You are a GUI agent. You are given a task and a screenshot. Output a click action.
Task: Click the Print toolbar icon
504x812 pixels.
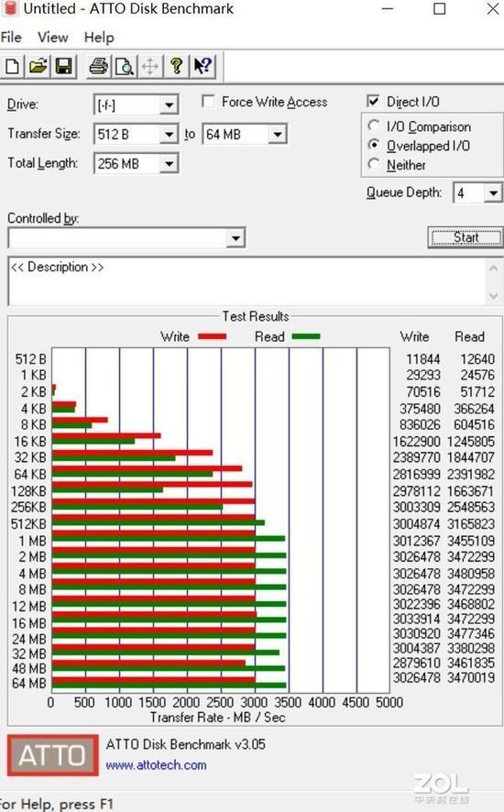coord(98,66)
